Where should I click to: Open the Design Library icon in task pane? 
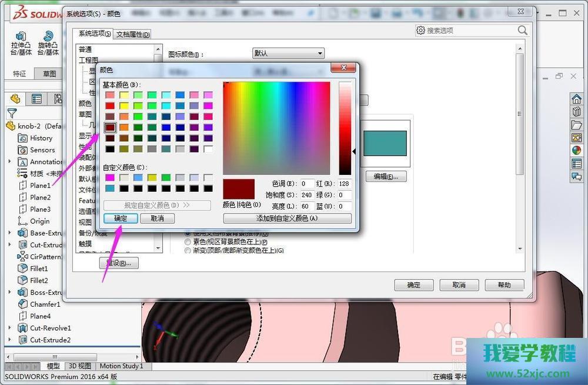(x=576, y=112)
